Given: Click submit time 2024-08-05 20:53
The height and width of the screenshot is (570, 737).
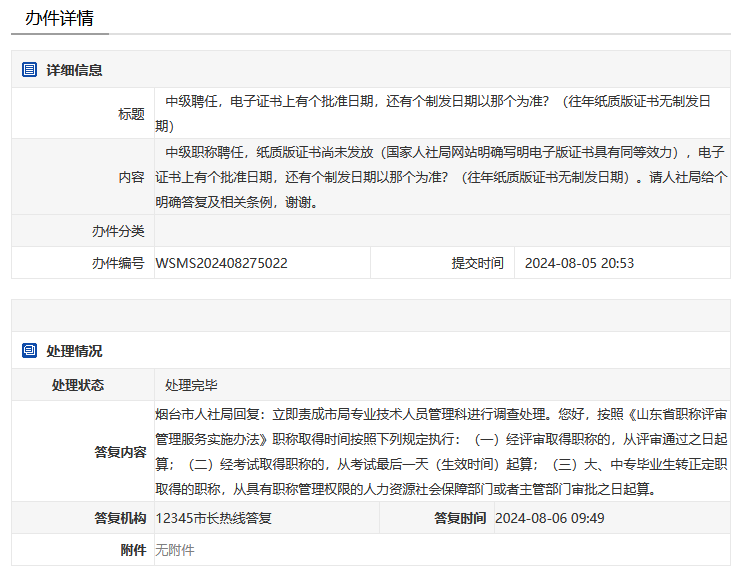Looking at the screenshot, I should pyautogui.click(x=579, y=263).
